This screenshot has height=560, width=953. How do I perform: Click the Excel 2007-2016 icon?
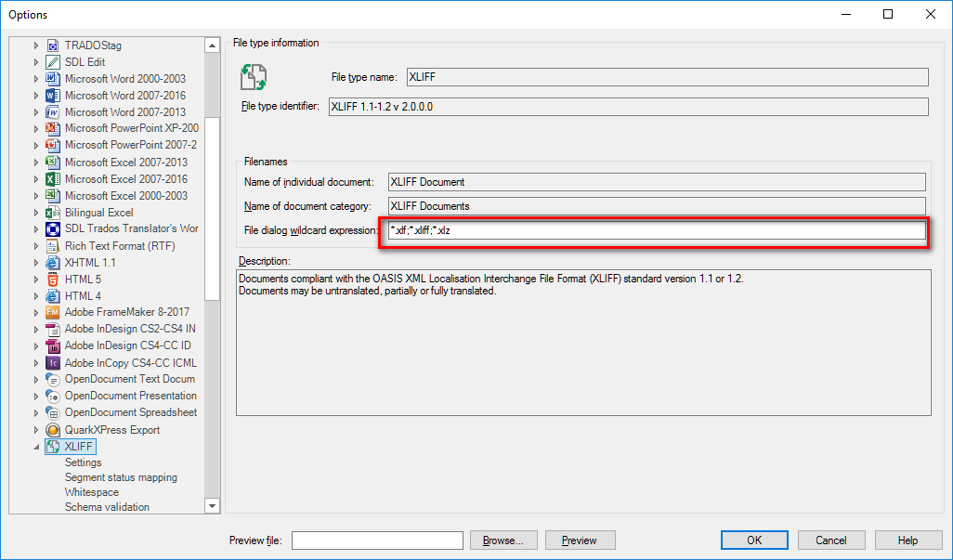53,179
